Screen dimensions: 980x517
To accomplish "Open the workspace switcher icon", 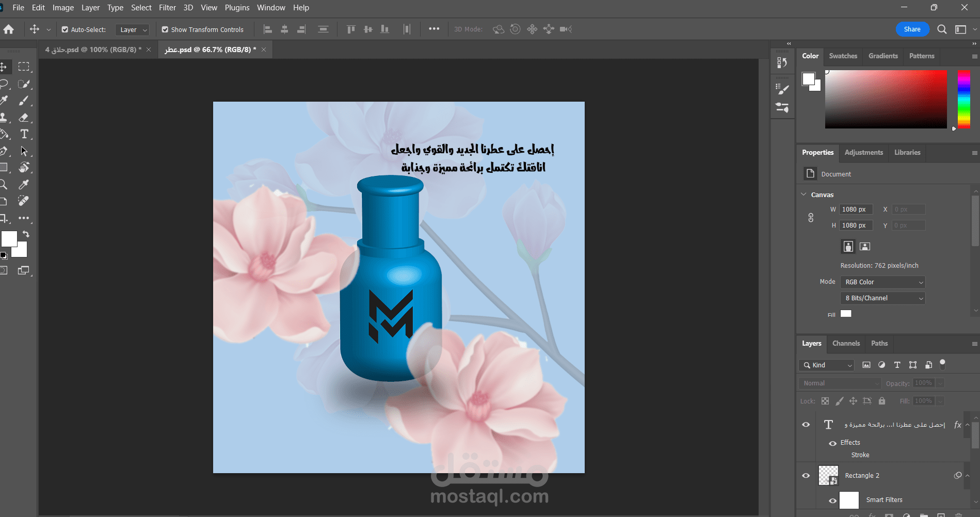I will tap(960, 29).
